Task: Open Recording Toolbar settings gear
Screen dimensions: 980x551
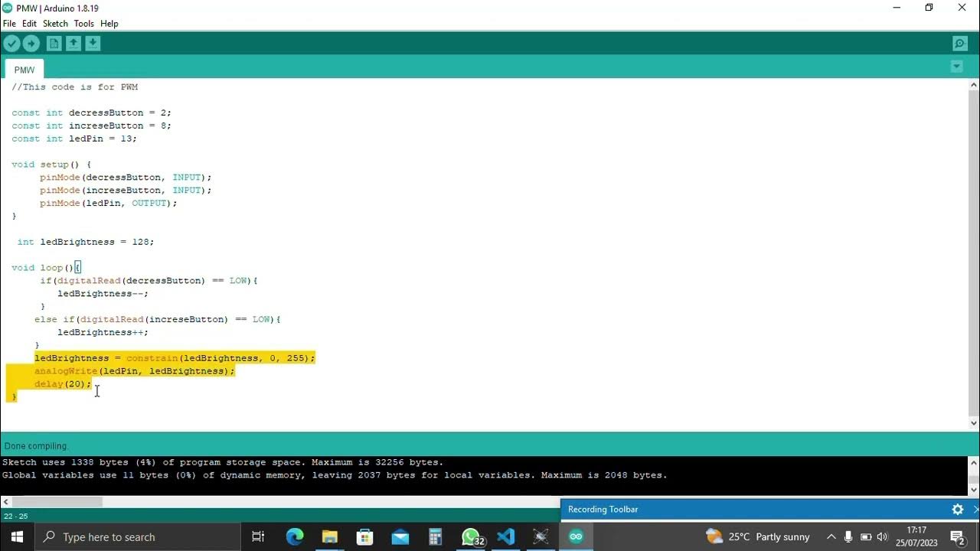Action: tap(957, 509)
